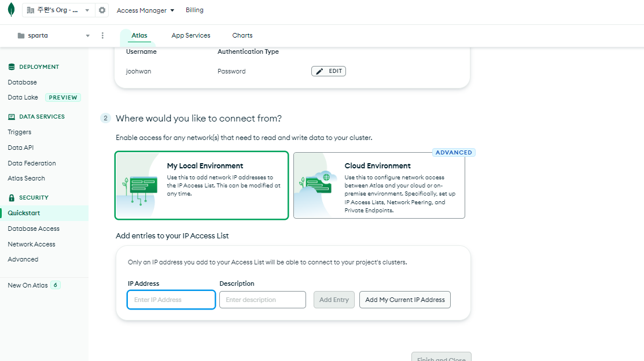Viewport: 644px width, 361px height.
Task: Click the SECURITY section header
Action: [34, 197]
